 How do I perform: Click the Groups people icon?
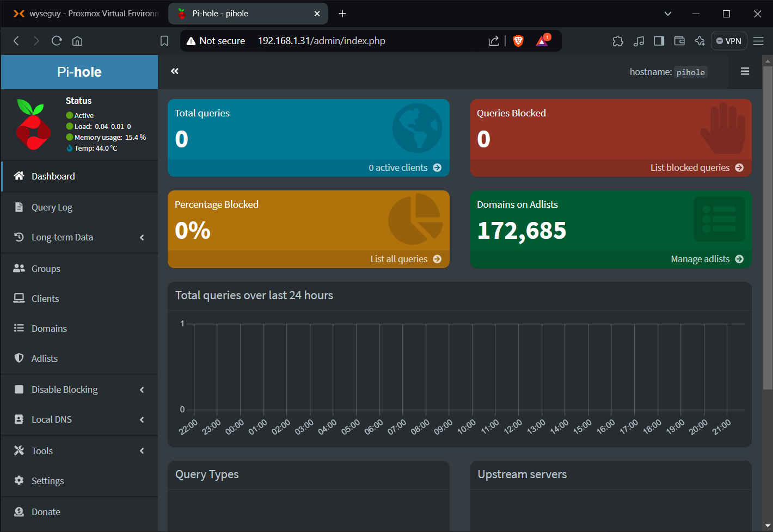(19, 268)
